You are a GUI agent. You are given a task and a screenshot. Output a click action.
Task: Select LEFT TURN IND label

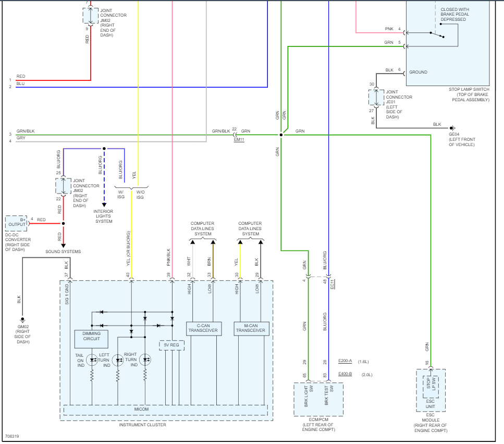[104, 360]
